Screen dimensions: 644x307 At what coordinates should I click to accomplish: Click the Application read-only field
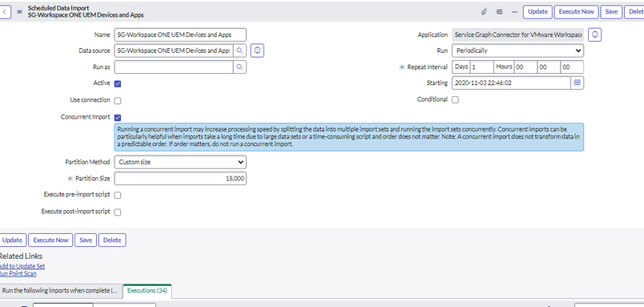517,35
